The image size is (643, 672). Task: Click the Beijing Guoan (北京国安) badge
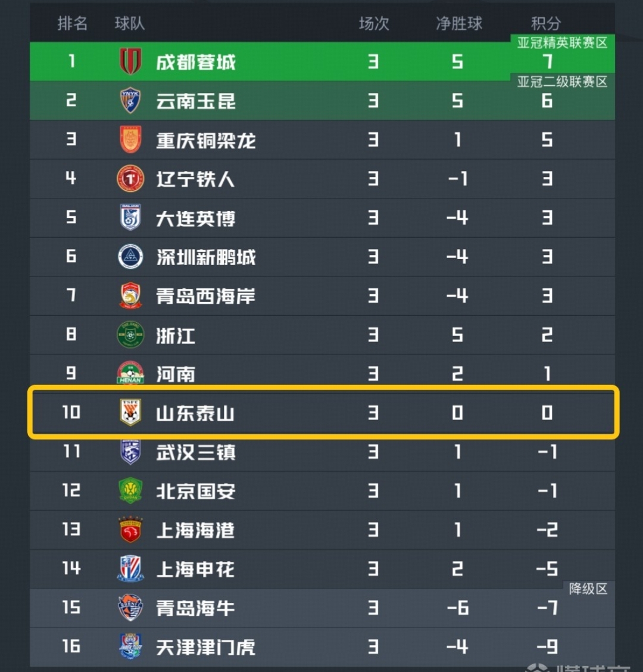coord(130,490)
